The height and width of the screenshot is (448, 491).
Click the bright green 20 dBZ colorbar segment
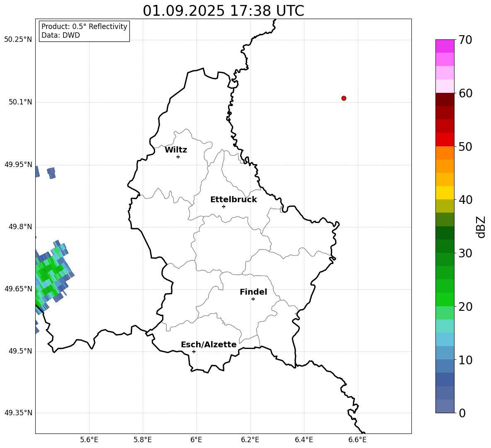point(445,299)
